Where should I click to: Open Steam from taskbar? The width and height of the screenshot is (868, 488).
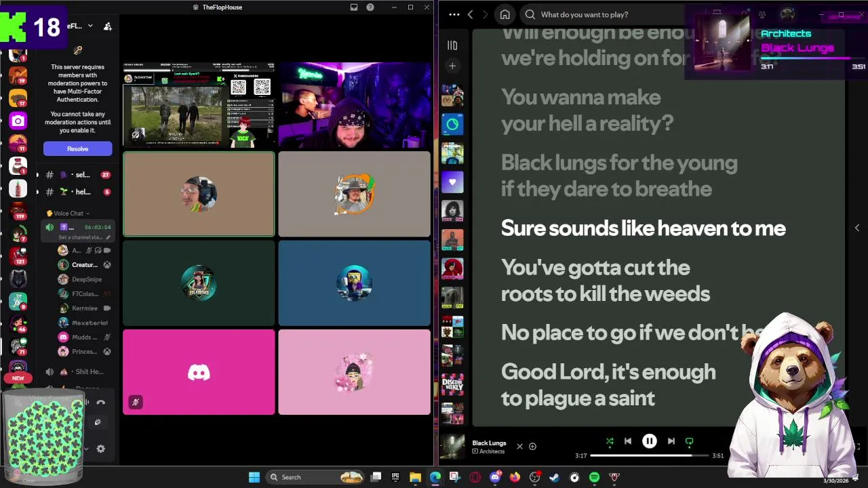(554, 477)
